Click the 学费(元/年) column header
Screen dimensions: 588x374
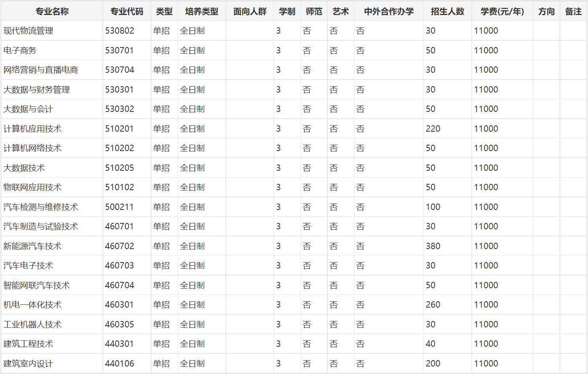point(502,11)
